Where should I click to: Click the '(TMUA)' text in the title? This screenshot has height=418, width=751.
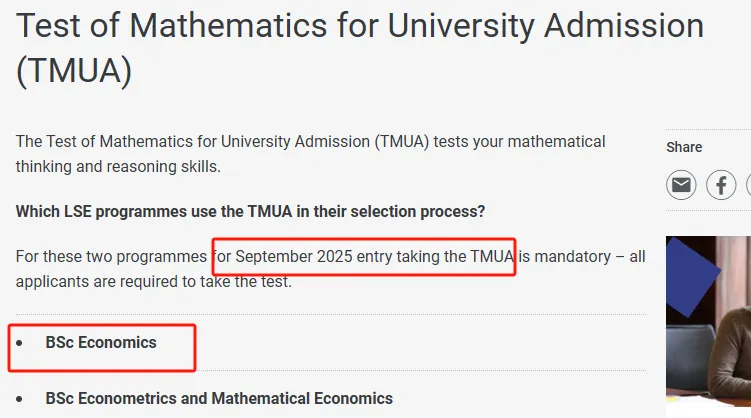point(74,70)
